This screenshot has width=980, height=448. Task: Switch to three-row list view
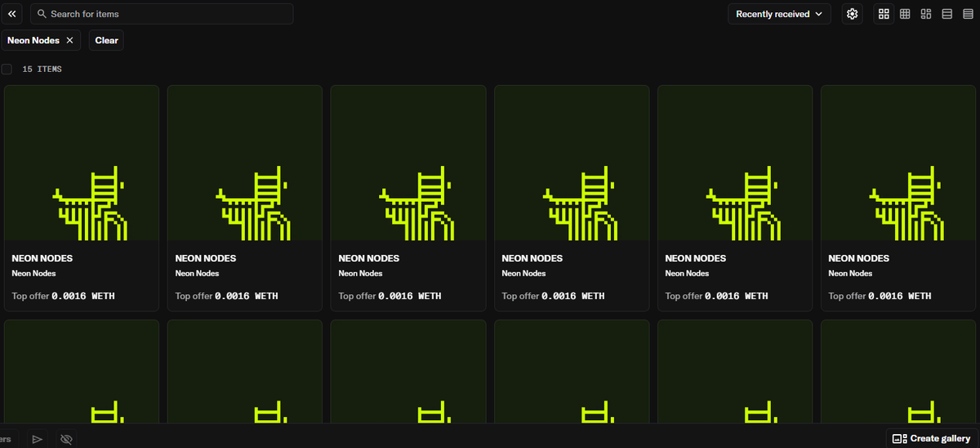947,14
